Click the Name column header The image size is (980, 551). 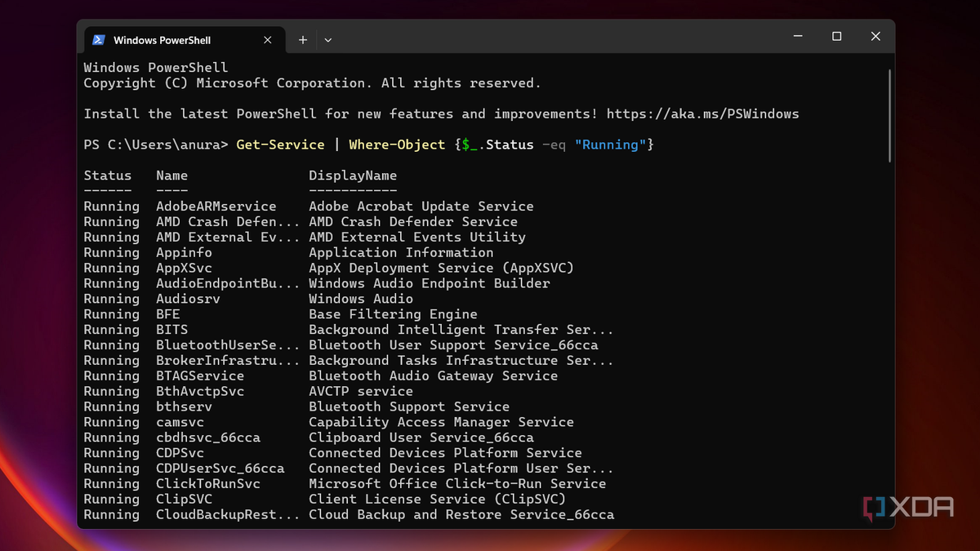[x=171, y=176]
